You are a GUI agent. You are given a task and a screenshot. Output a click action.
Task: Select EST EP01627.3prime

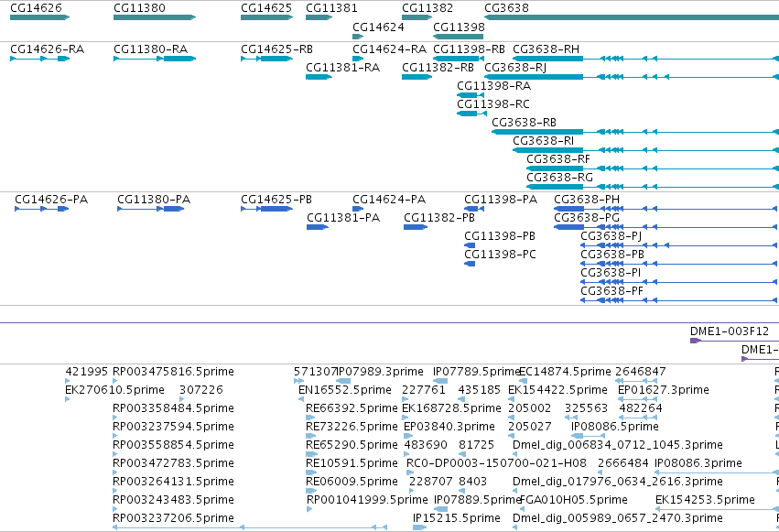tap(637, 399)
